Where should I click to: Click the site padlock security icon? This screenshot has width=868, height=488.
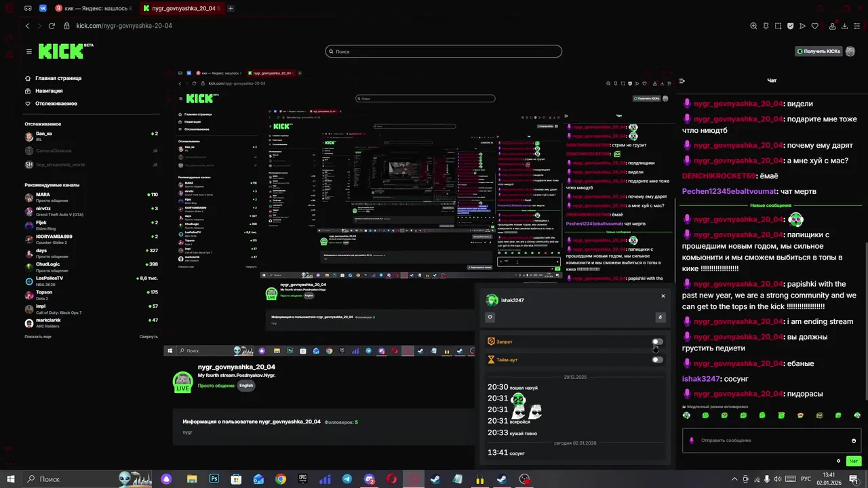point(66,26)
